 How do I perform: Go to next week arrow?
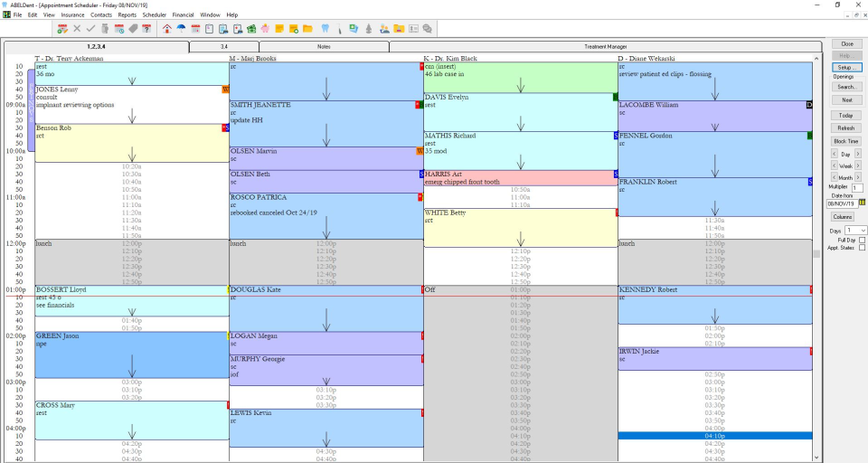[858, 165]
